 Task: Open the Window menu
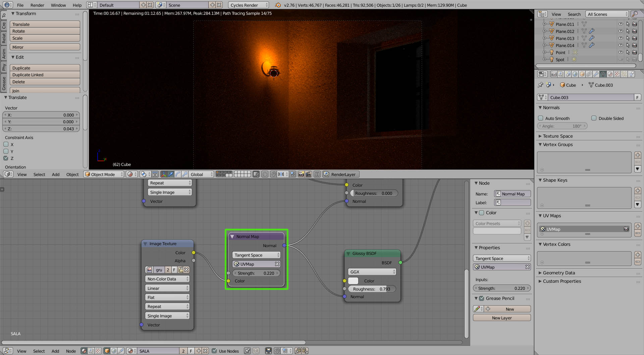[58, 5]
